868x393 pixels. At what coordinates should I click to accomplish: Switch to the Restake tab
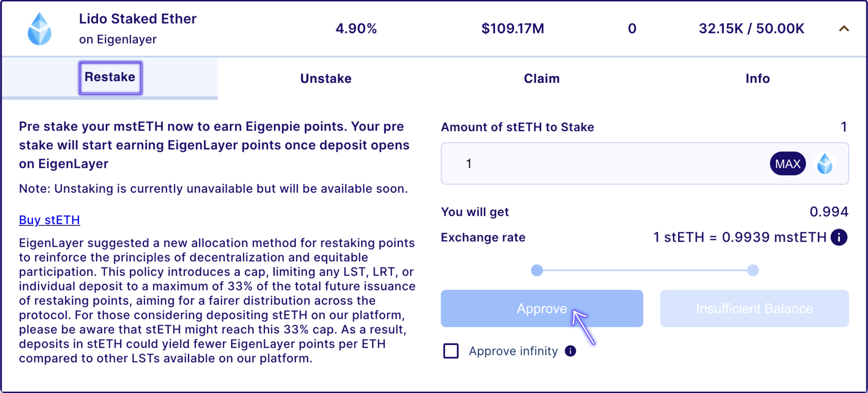coord(110,78)
